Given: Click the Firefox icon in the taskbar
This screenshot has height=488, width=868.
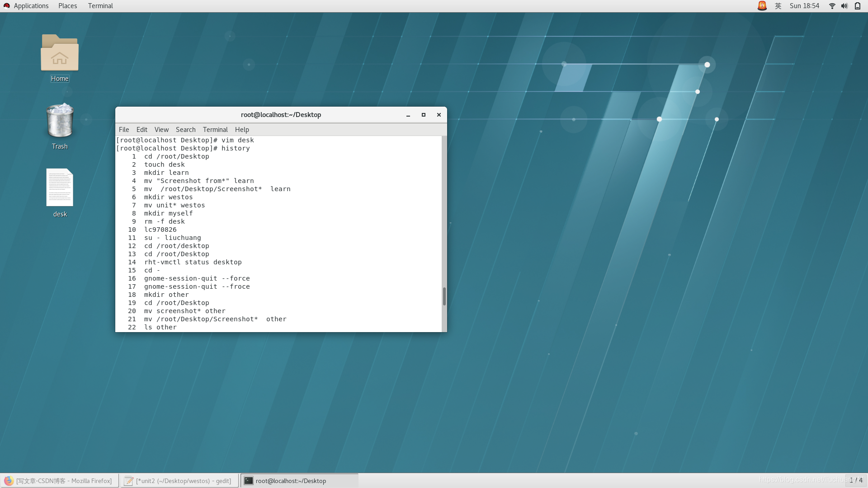Looking at the screenshot, I should (9, 480).
